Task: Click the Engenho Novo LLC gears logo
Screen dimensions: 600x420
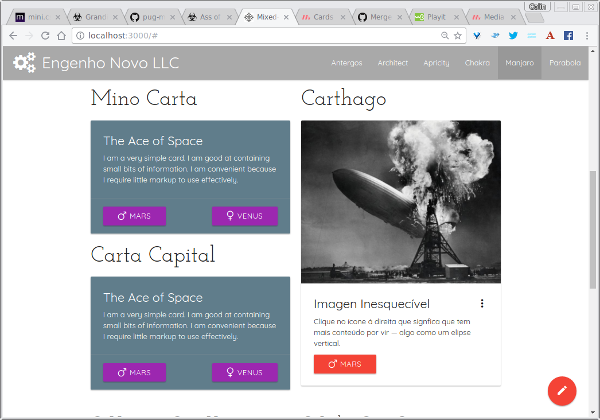Action: point(24,63)
